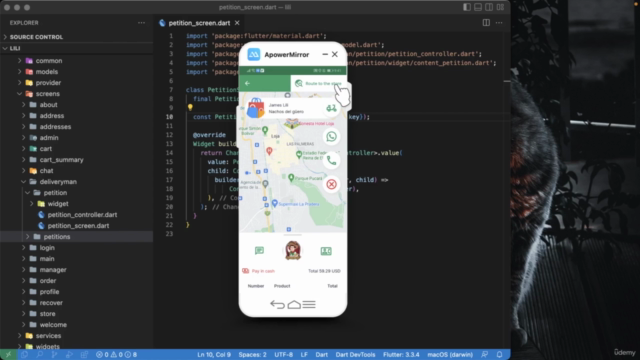The width and height of the screenshot is (640, 360).
Task: Open errors and warnings in status bar
Action: [116, 355]
